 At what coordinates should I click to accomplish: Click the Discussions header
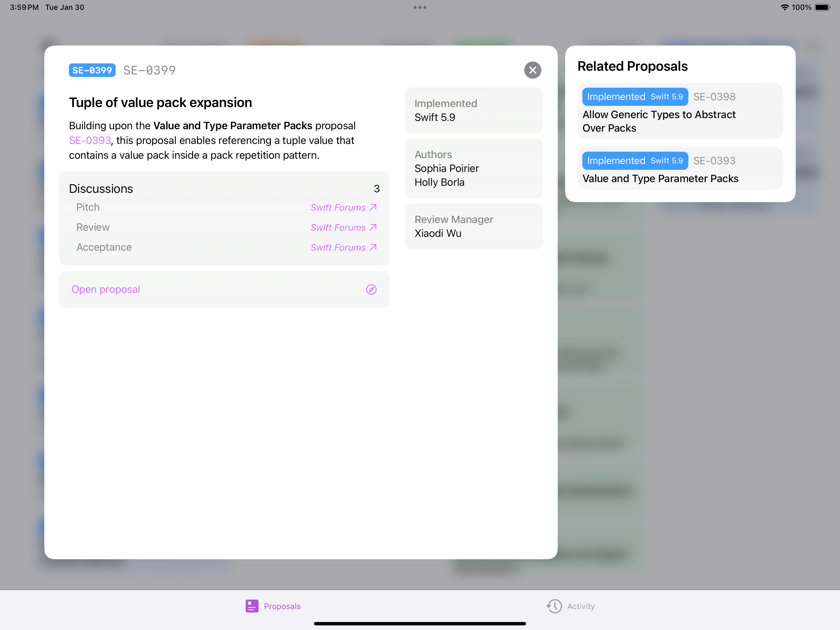tap(101, 189)
